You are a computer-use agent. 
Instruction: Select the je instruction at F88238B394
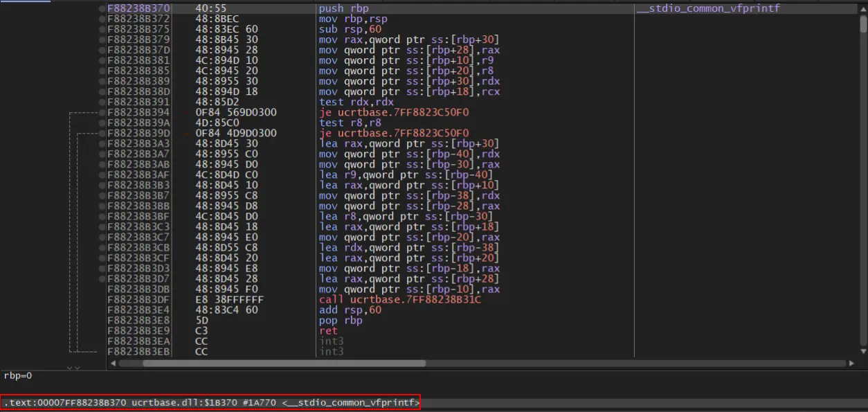(394, 112)
